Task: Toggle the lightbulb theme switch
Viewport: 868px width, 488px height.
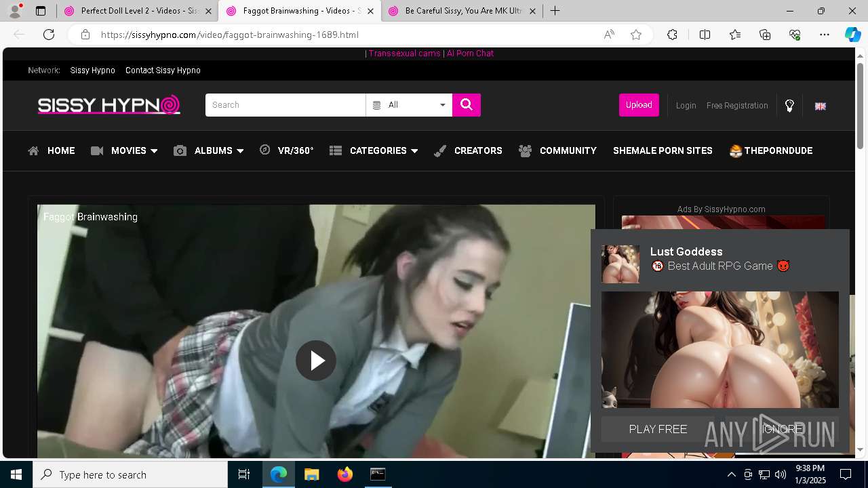Action: pyautogui.click(x=789, y=106)
